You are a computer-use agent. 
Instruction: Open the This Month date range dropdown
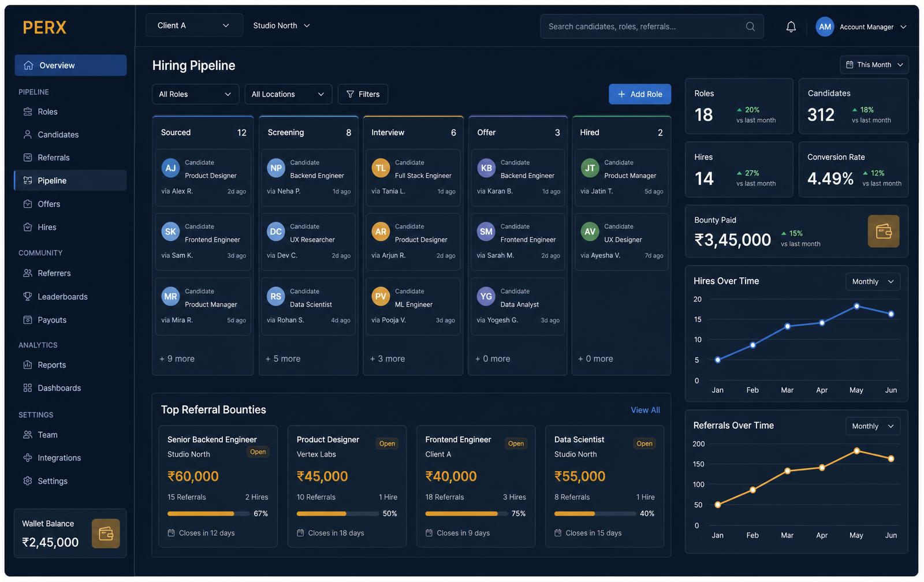[874, 65]
